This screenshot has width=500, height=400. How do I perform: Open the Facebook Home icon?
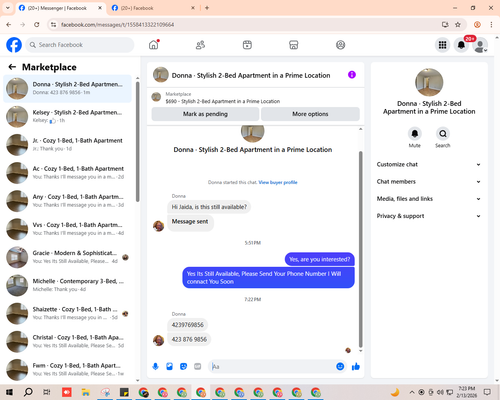(x=154, y=45)
